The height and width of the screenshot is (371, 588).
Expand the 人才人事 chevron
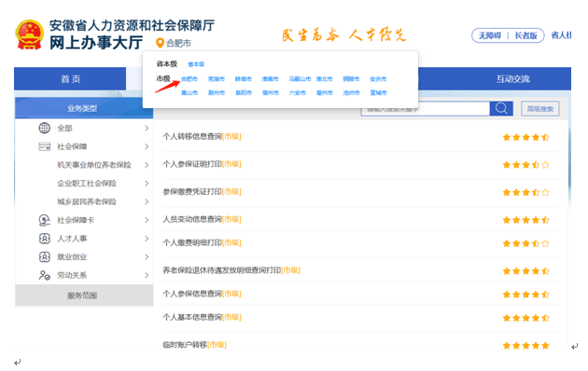(147, 239)
